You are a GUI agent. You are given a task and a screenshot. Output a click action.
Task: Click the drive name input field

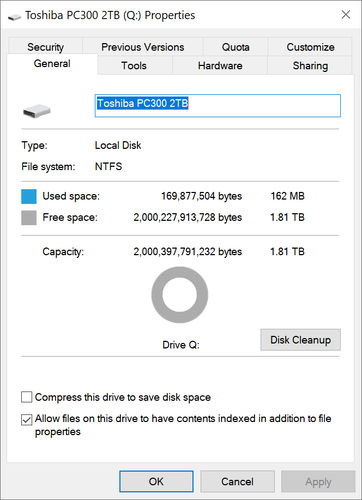click(218, 106)
